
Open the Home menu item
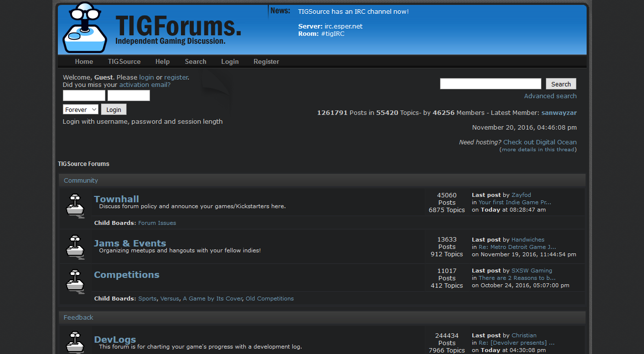coord(84,62)
